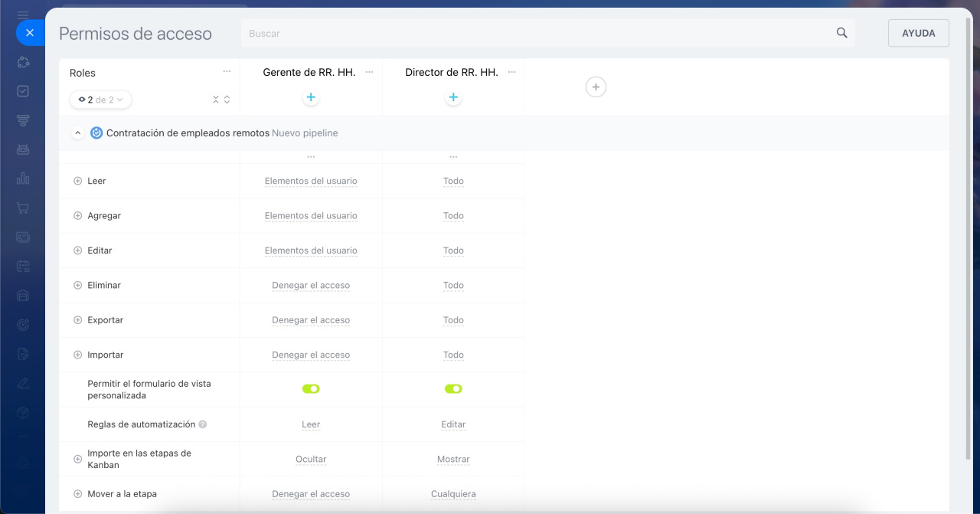Click the Nuevo pipeline label
Image resolution: width=980 pixels, height=514 pixels.
(305, 133)
